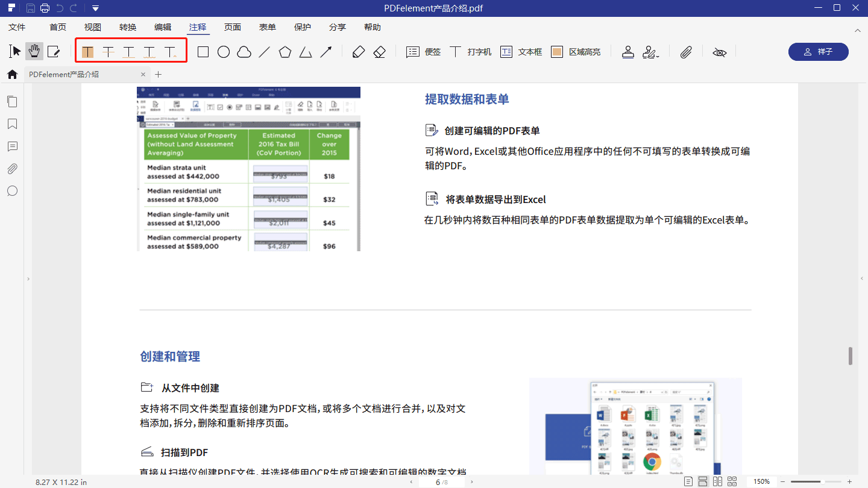Image resolution: width=868 pixels, height=488 pixels.
Task: Open the 文件 menu
Action: [x=17, y=27]
